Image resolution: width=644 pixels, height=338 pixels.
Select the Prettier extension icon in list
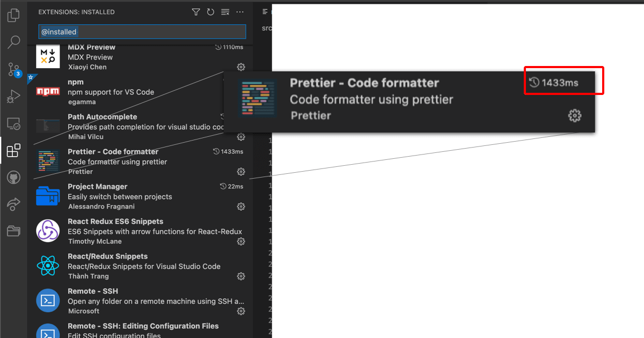click(48, 161)
